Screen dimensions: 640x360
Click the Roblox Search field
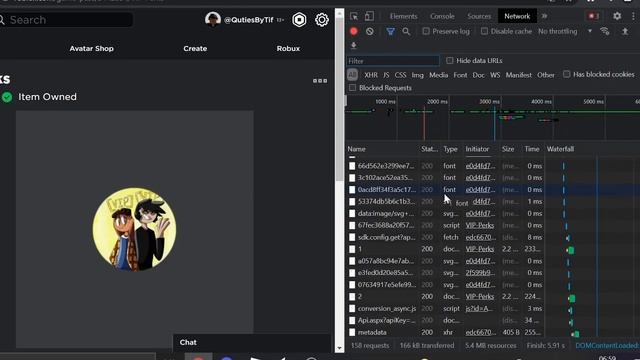tap(67, 20)
